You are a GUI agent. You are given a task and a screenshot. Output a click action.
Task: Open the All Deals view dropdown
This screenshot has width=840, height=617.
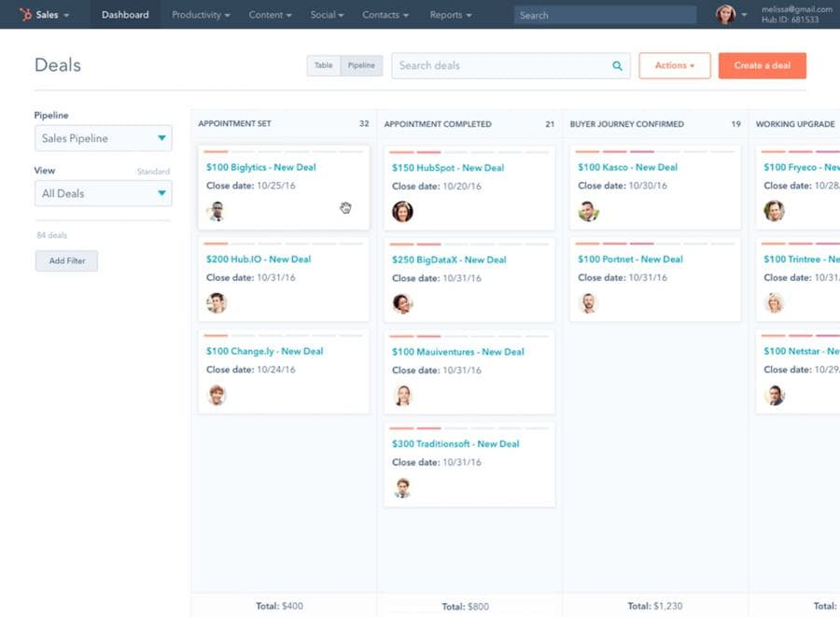click(104, 193)
